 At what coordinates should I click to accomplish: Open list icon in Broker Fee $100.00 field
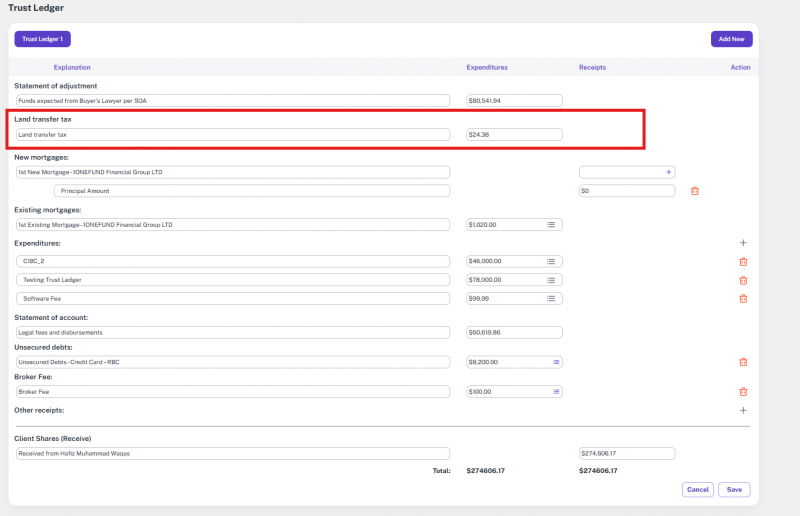pyautogui.click(x=551, y=392)
